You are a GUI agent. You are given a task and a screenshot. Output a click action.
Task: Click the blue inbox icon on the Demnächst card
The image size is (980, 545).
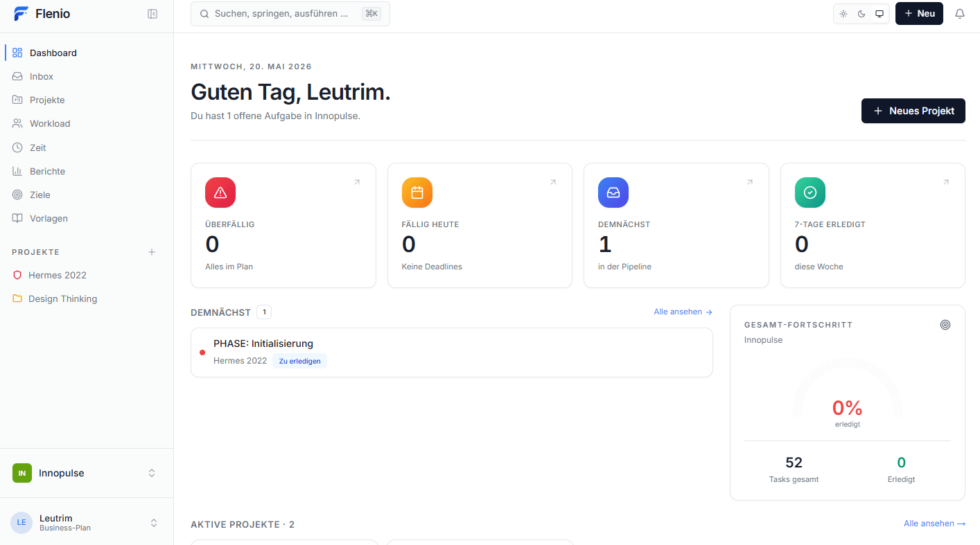613,193
